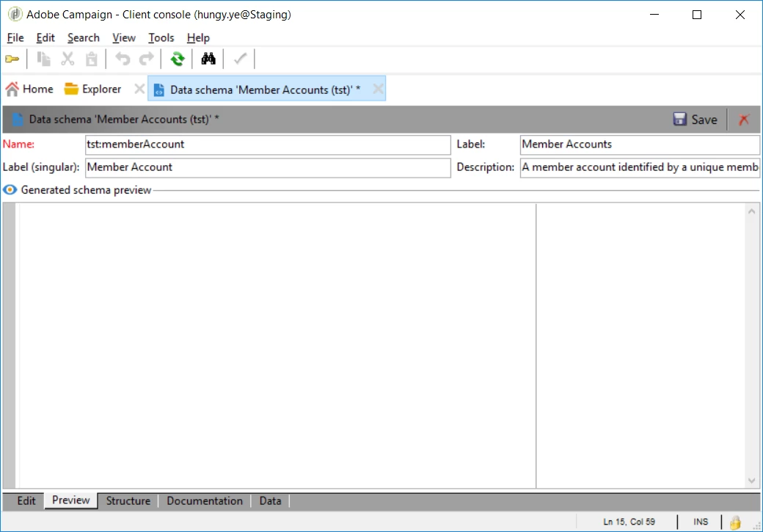The height and width of the screenshot is (532, 763).
Task: Click the lock icon in status bar
Action: point(735,522)
